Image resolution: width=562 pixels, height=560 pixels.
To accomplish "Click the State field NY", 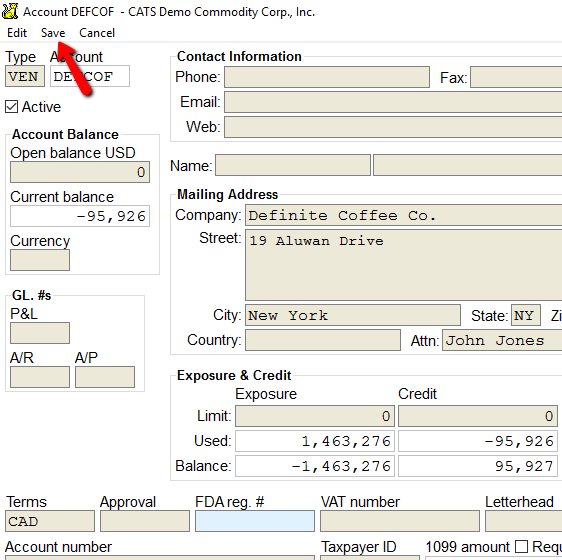I will pyautogui.click(x=526, y=315).
